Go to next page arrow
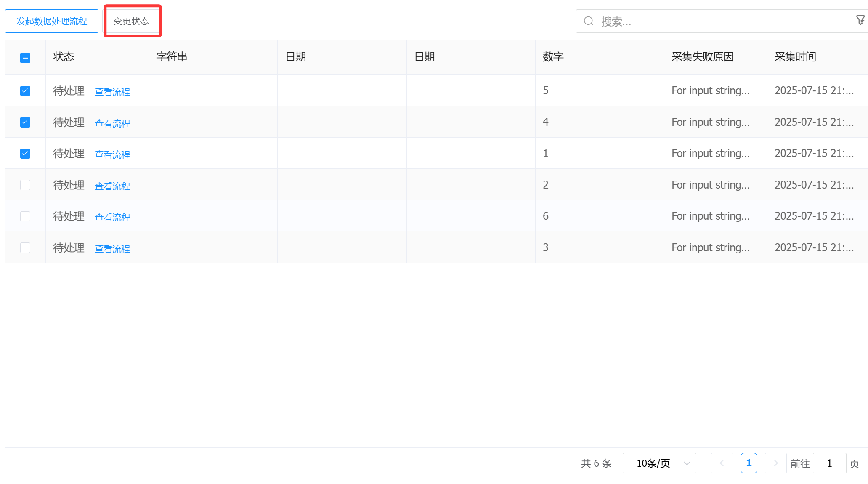The width and height of the screenshot is (868, 484). point(775,463)
